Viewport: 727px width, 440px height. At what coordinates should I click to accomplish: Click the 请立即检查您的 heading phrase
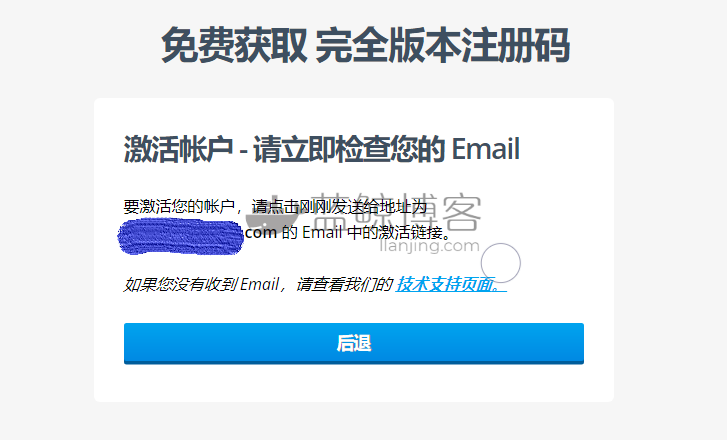pyautogui.click(x=349, y=149)
